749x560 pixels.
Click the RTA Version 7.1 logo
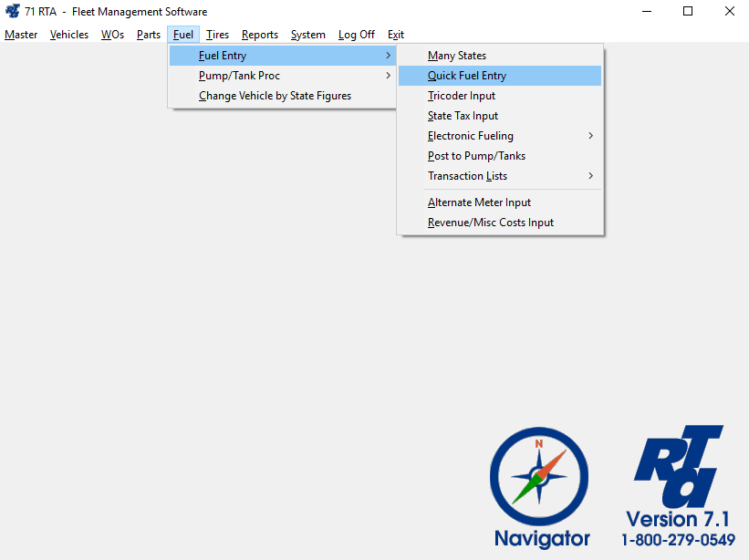[680, 483]
